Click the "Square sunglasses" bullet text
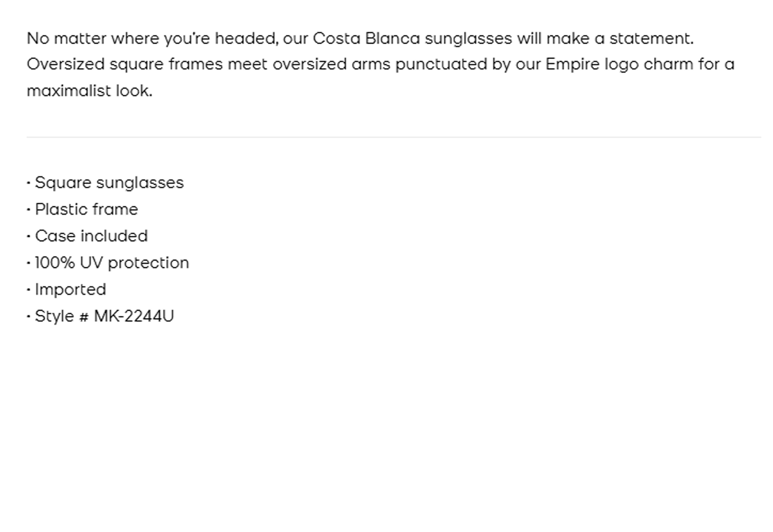The height and width of the screenshot is (532, 773). click(x=109, y=183)
